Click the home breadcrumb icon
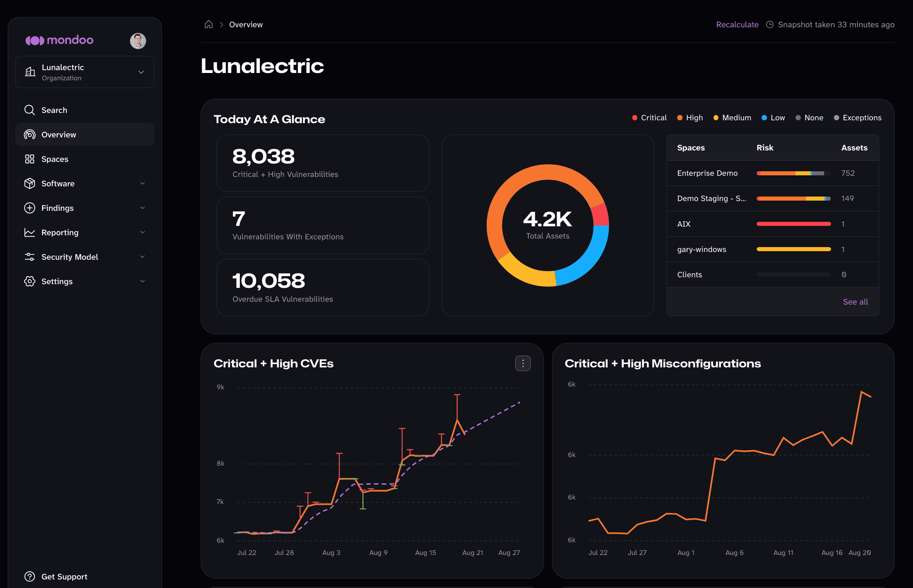 [x=208, y=24]
